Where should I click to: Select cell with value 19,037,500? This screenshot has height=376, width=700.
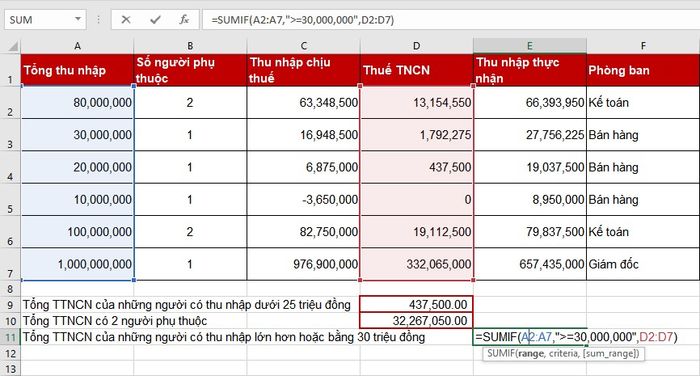coord(530,167)
